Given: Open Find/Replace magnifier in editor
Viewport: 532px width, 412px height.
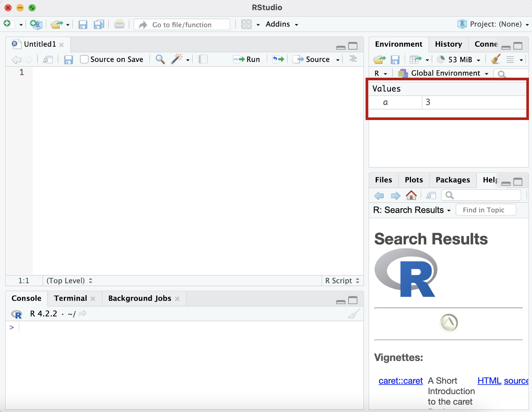Looking at the screenshot, I should 160,59.
